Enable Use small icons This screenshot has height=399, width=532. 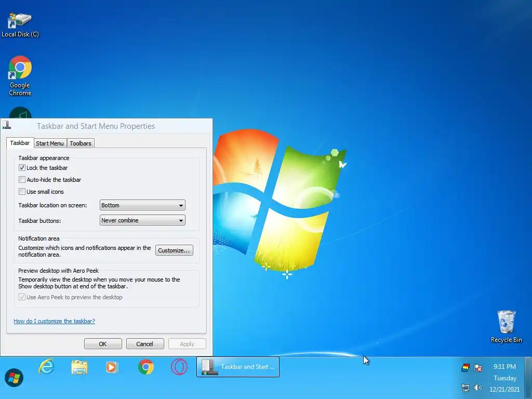coord(22,191)
